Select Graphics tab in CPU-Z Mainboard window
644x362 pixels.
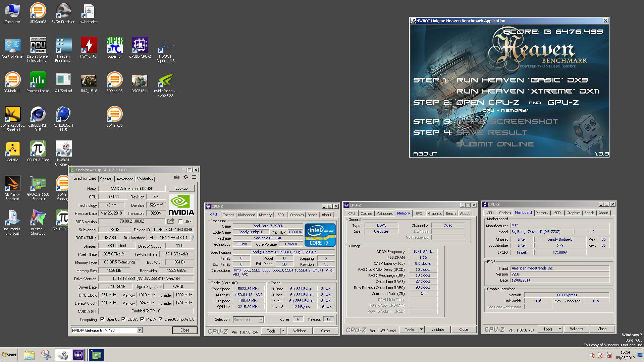[574, 213]
